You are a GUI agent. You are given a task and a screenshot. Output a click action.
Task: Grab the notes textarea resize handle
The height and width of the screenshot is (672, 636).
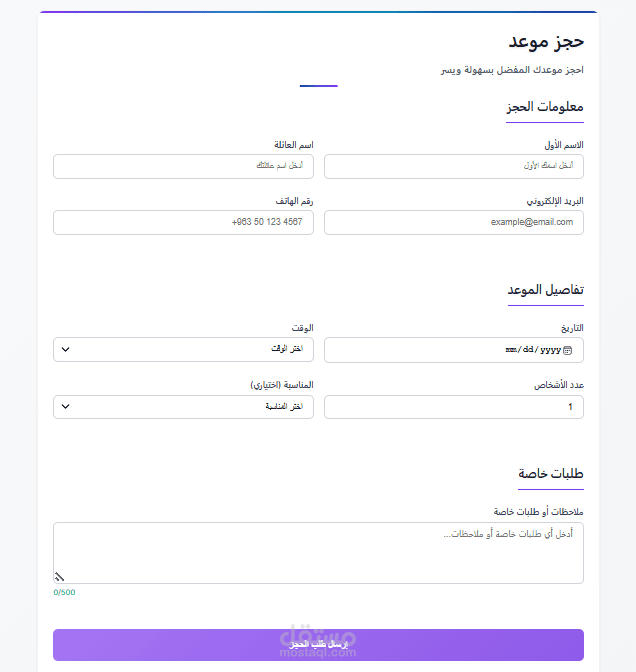59,575
